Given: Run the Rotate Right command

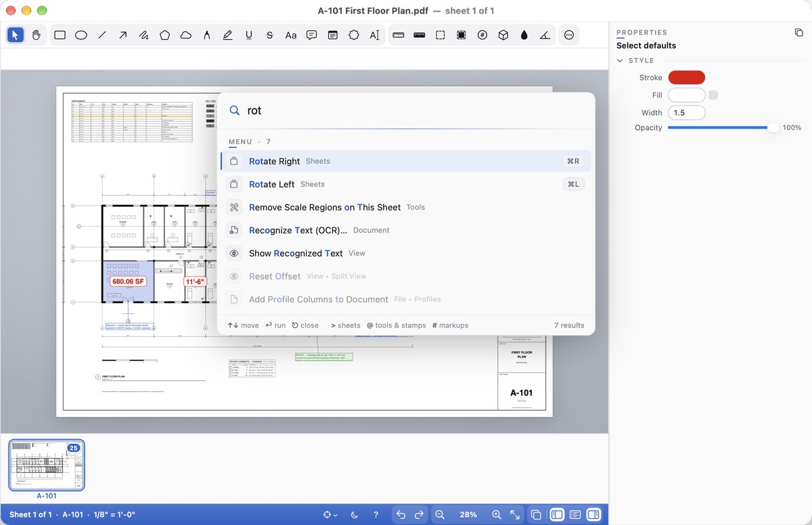Looking at the screenshot, I should (x=406, y=161).
